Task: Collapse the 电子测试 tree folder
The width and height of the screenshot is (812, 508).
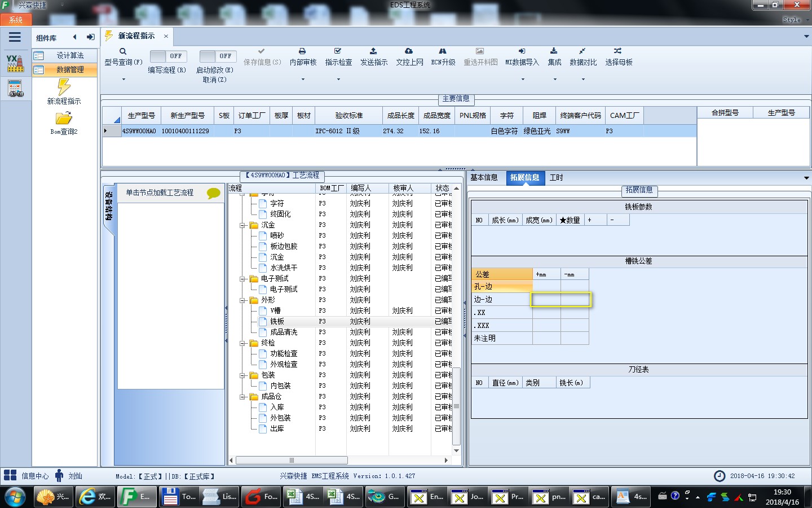Action: click(x=242, y=279)
